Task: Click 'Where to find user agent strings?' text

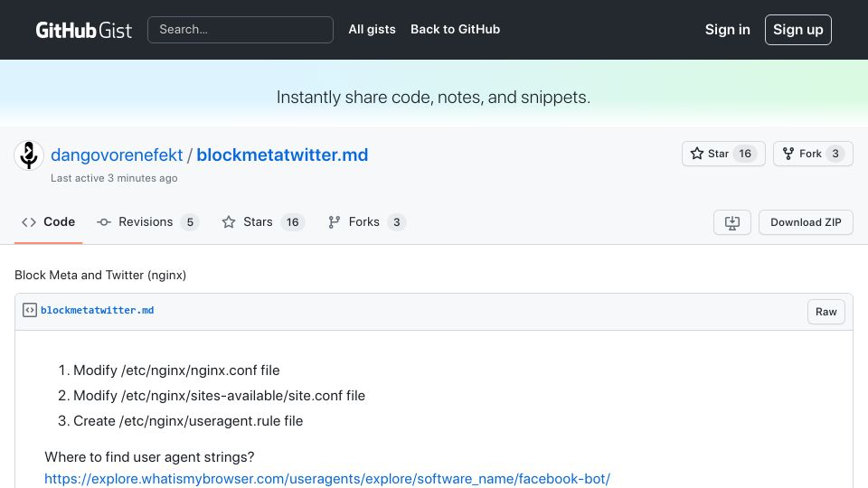Action: tap(149, 457)
